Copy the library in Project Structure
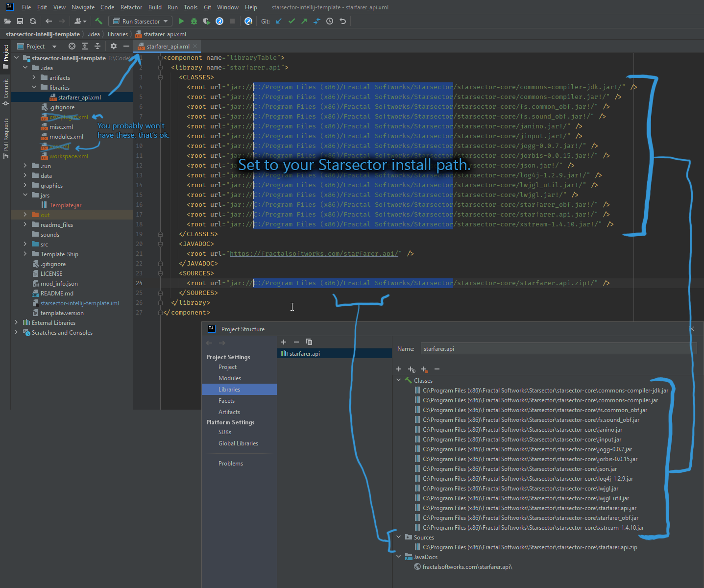Viewport: 704px width, 588px height. click(309, 342)
